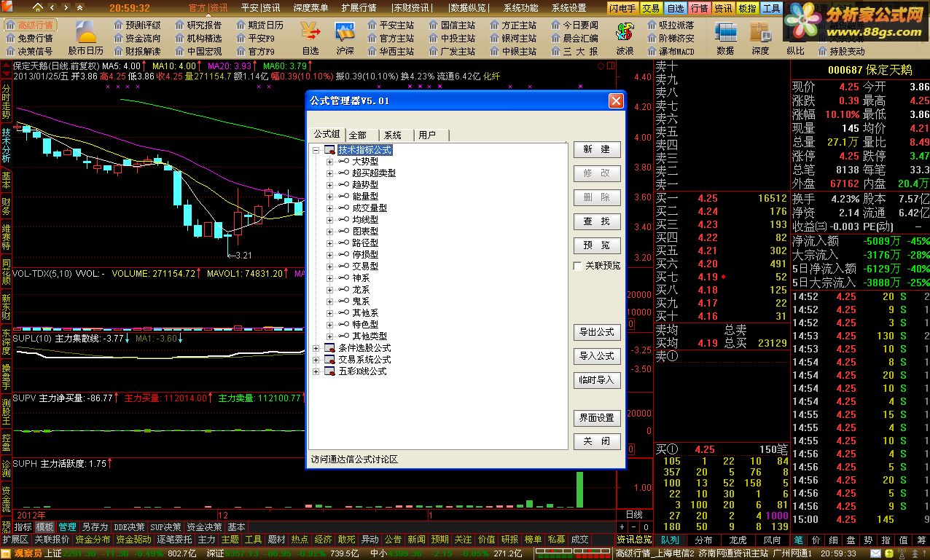Expand the 条件选股公式 tree node
The width and height of the screenshot is (930, 560).
(316, 348)
